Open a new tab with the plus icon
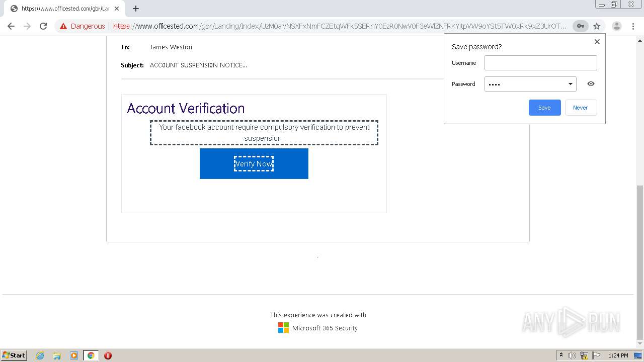644x362 pixels. coord(136,9)
